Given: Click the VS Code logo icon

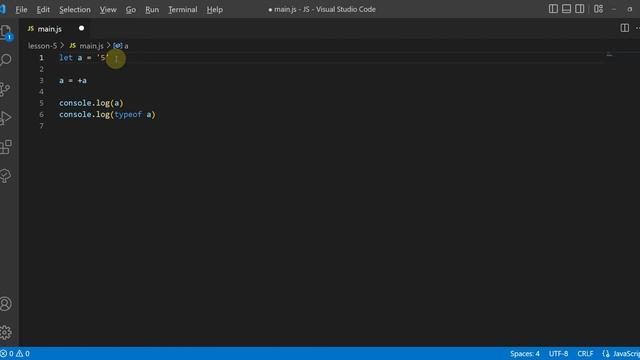Looking at the screenshot, I should pos(3,9).
